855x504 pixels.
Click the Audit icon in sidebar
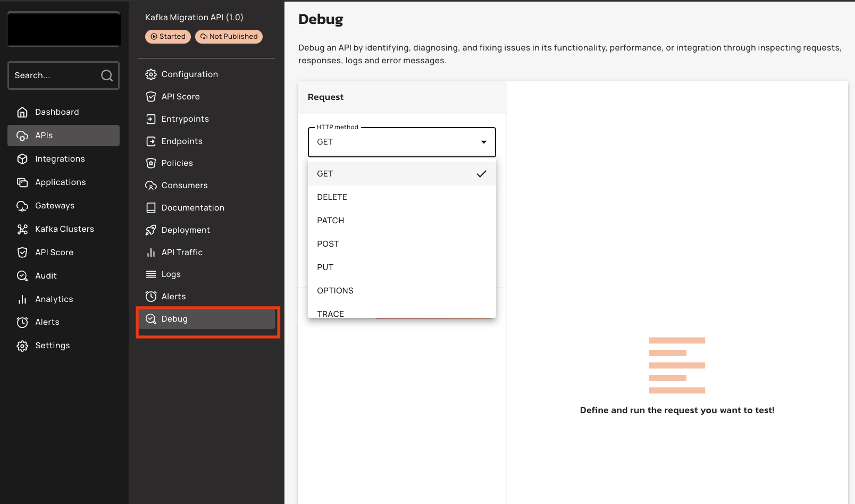pyautogui.click(x=22, y=276)
